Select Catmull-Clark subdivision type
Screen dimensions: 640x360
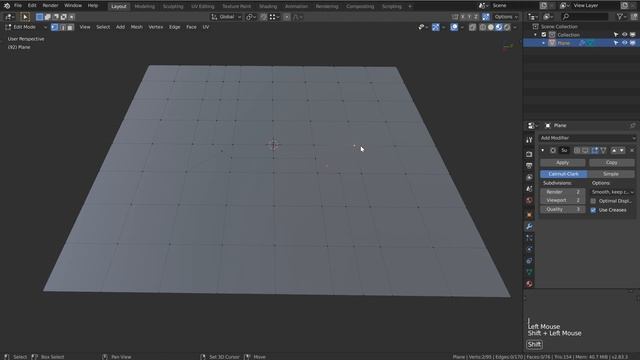(564, 174)
